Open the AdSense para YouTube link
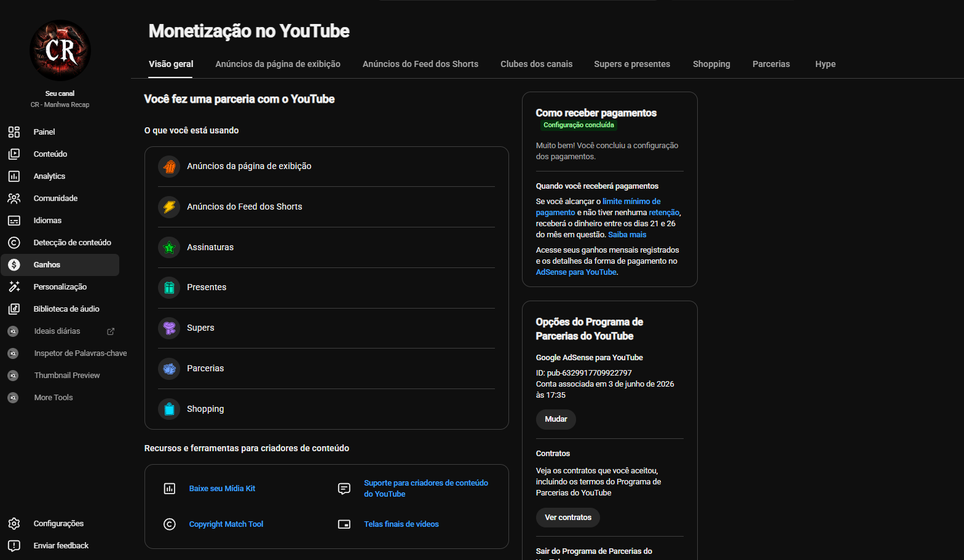 576,272
